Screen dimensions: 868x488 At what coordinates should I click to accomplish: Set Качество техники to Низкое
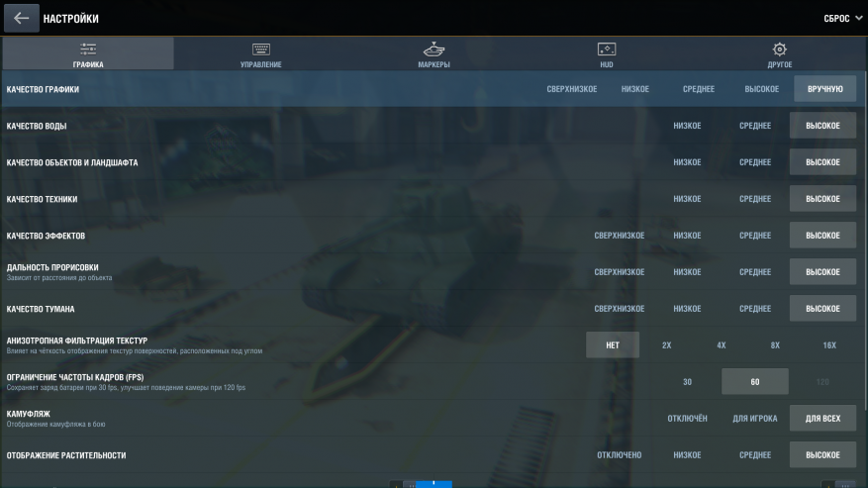[687, 199]
